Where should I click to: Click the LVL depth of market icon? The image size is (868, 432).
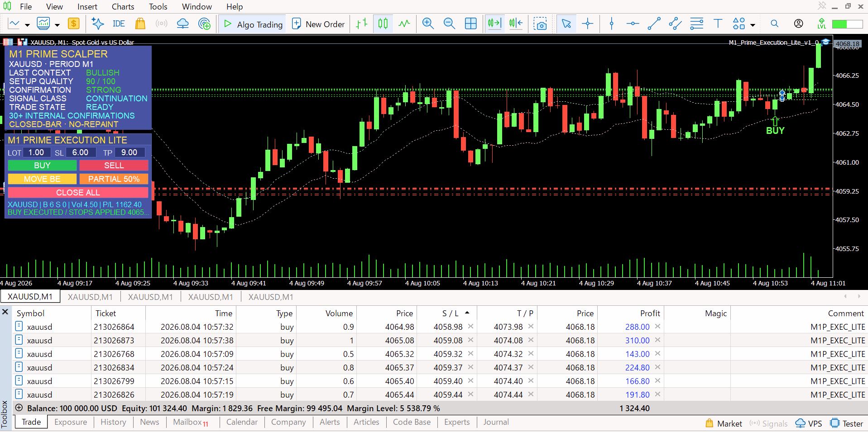coord(822,24)
